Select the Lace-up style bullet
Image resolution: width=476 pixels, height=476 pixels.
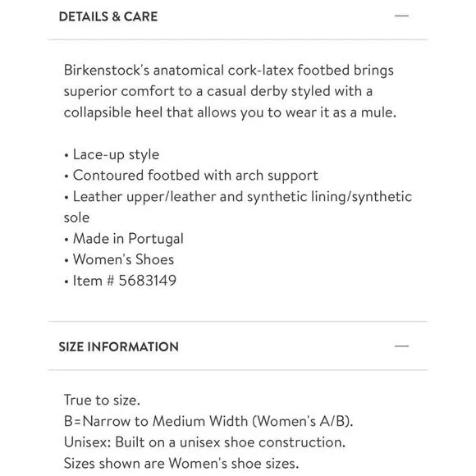tap(112, 154)
